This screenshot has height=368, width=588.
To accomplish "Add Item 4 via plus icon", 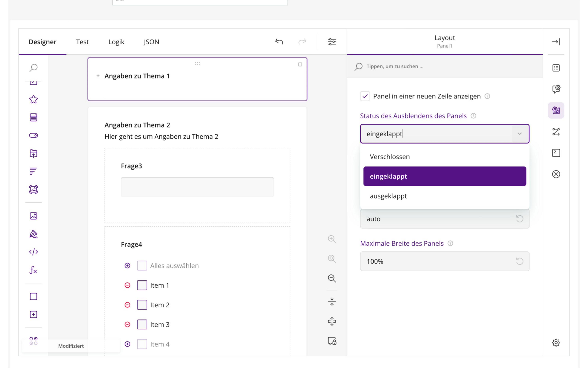I will (x=127, y=344).
